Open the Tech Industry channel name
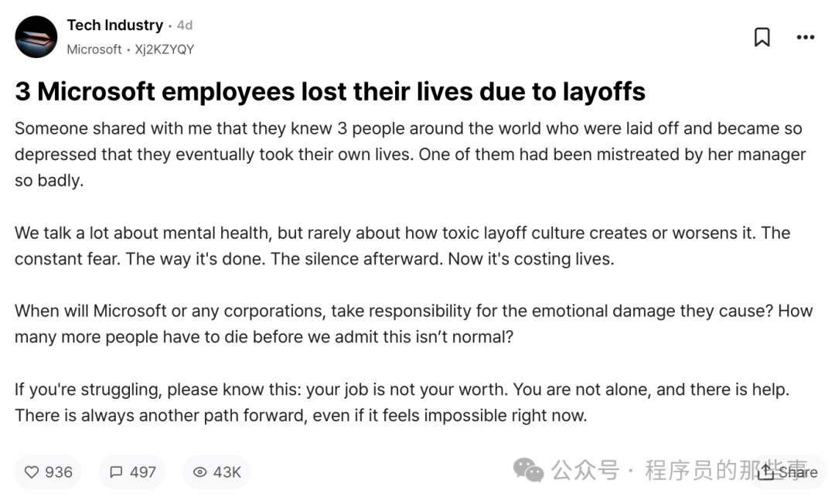The height and width of the screenshot is (504, 835). click(x=115, y=25)
